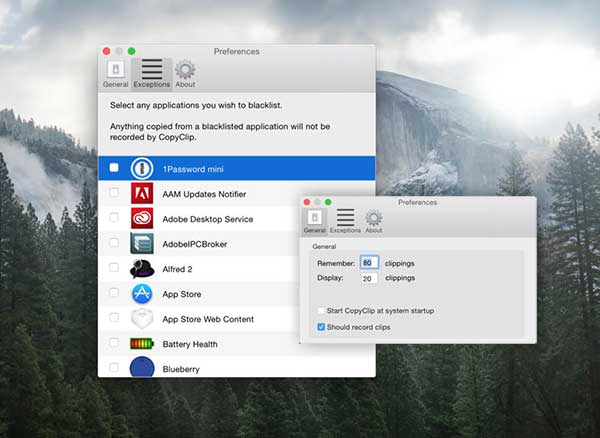
Task: Open About gear icon in small Preferences window
Action: (x=374, y=218)
